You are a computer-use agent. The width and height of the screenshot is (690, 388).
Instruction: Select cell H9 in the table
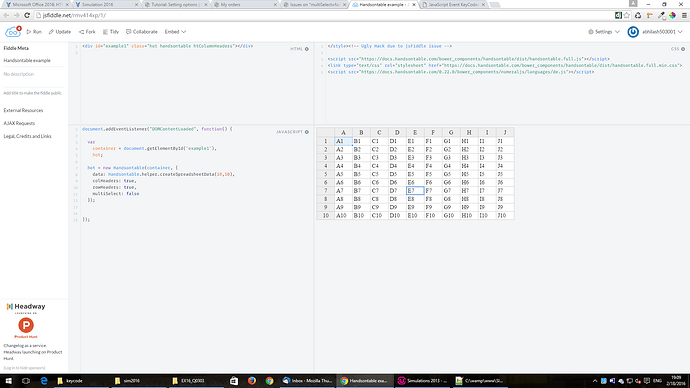469,207
